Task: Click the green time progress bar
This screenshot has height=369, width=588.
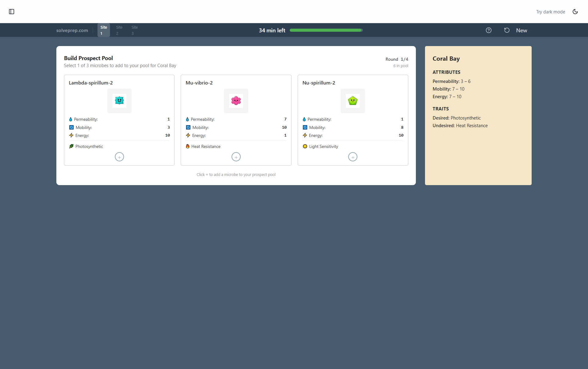Action: tap(326, 30)
